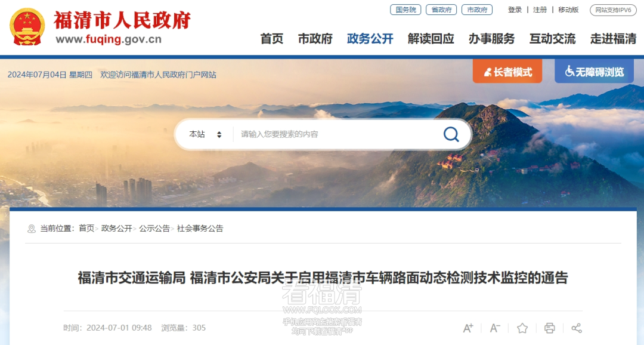Click the search text input field

[x=337, y=134]
